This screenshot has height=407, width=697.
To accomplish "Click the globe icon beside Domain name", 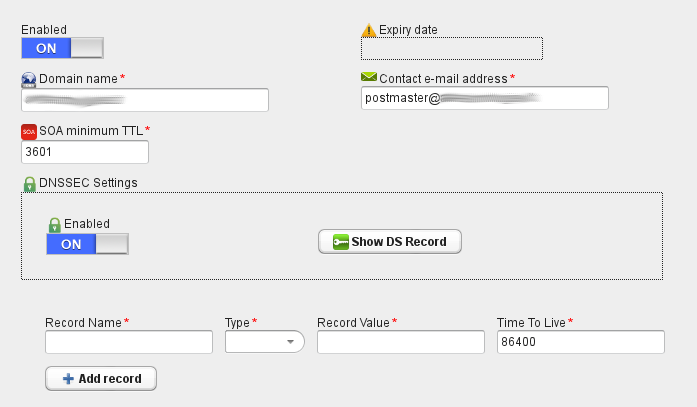I will pyautogui.click(x=29, y=80).
